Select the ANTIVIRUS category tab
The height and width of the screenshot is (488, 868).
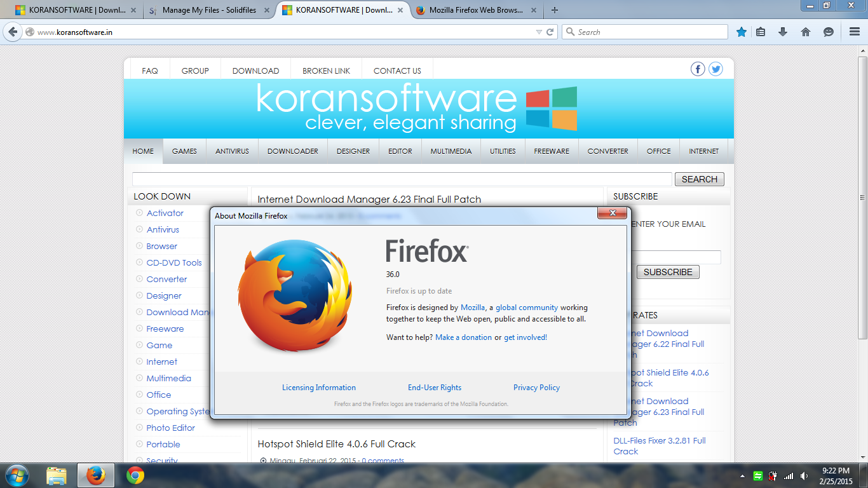pos(232,151)
